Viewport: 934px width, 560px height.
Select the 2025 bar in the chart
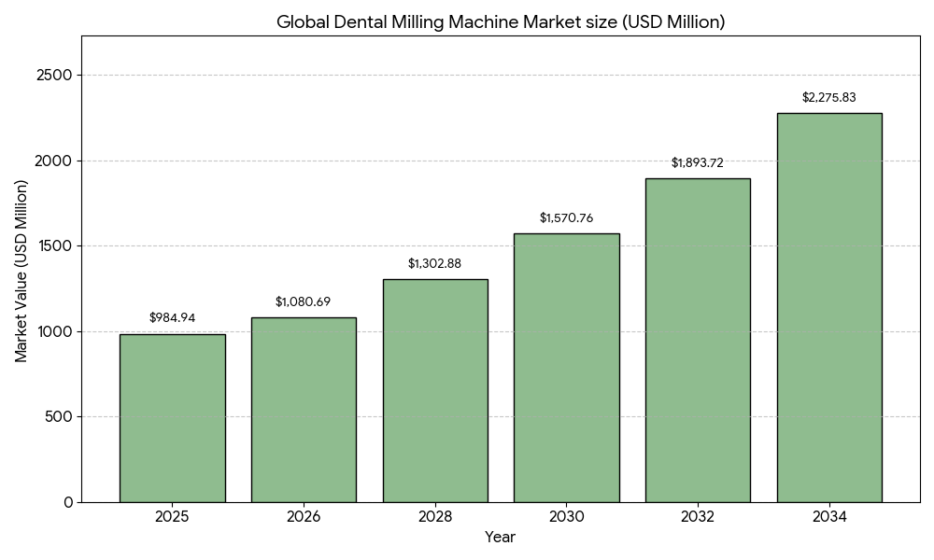(172, 418)
